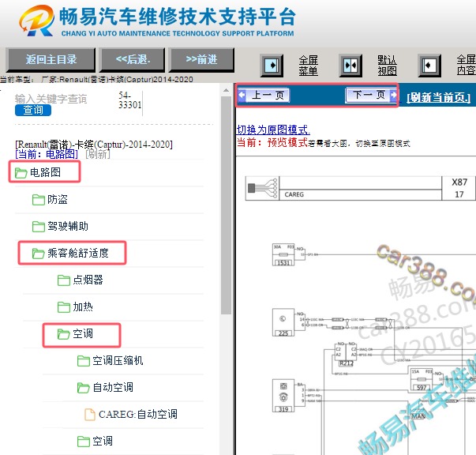Click the 空调压缩机 folder icon
This screenshot has width=476, height=455.
click(84, 361)
